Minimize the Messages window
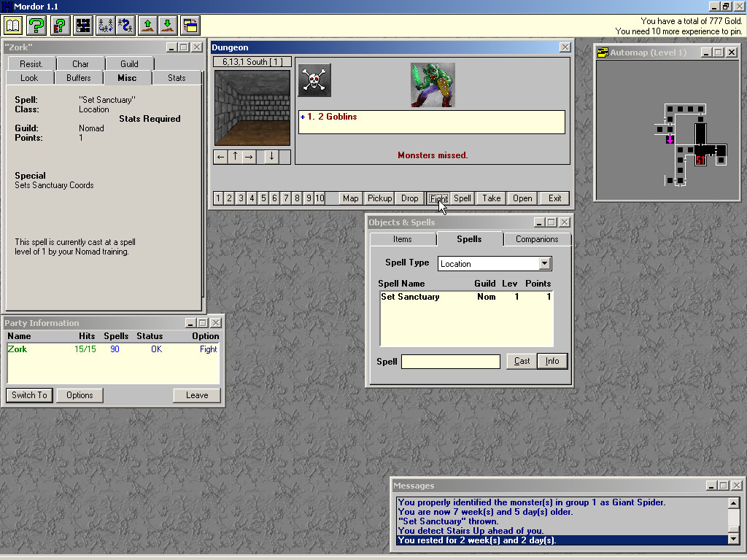This screenshot has width=747, height=560. point(712,486)
